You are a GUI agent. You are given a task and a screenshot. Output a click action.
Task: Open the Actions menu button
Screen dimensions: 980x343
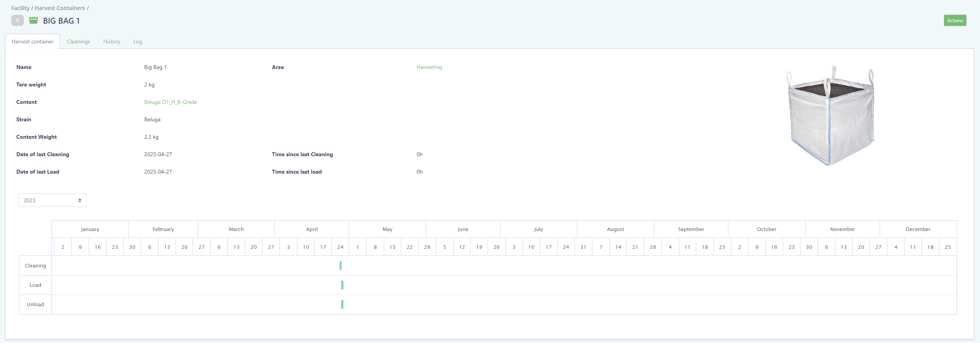pyautogui.click(x=954, y=21)
